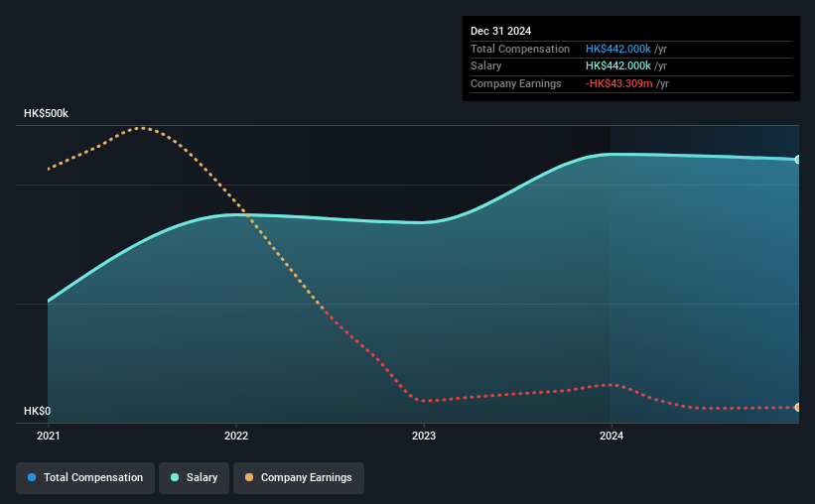Click the teal Salary legend dot

click(x=175, y=477)
